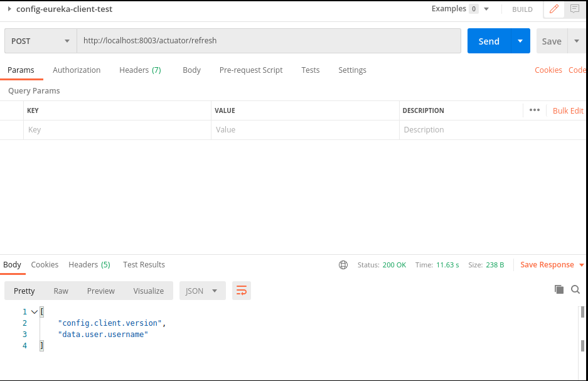This screenshot has width=588, height=381.
Task: Expand the config-eureka-client-test request name
Action: [x=9, y=9]
